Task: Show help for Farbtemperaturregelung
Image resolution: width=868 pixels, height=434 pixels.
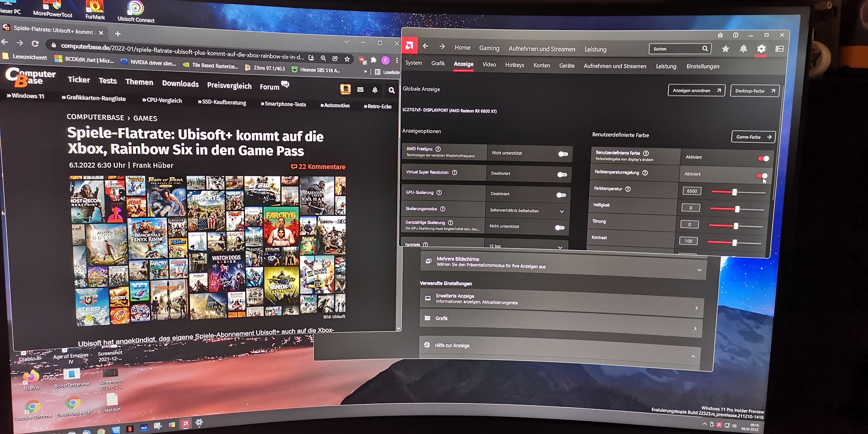Action: pos(645,173)
